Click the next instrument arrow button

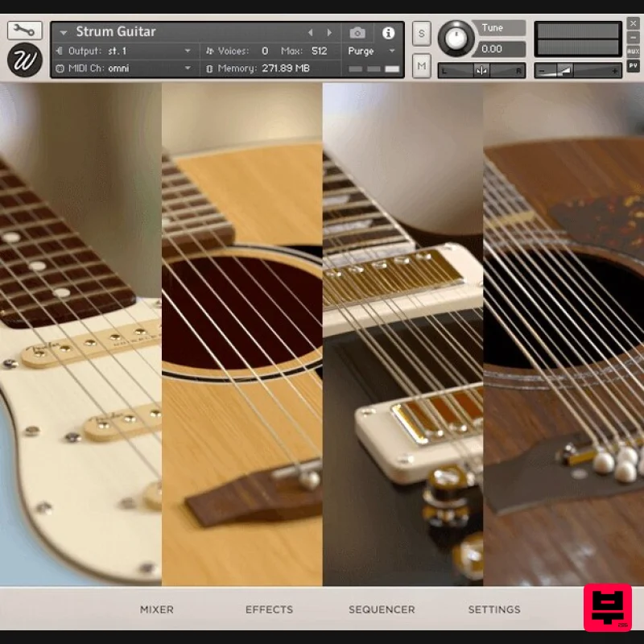[329, 32]
